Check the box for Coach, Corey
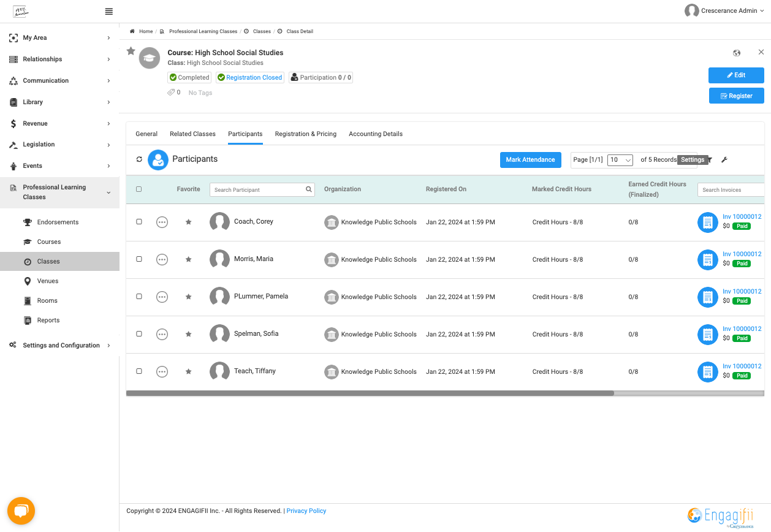The height and width of the screenshot is (532, 771). [x=139, y=222]
